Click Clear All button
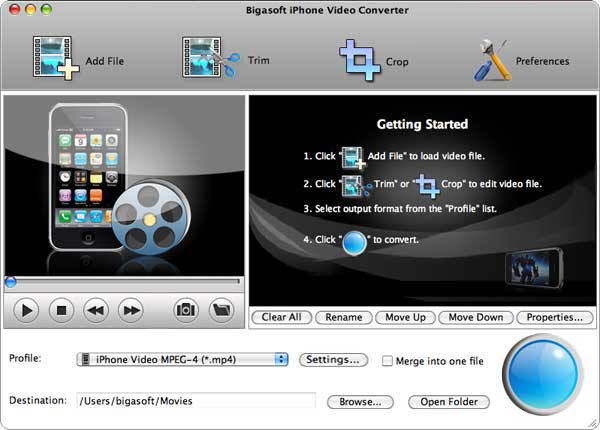The height and width of the screenshot is (430, 600). pos(282,317)
